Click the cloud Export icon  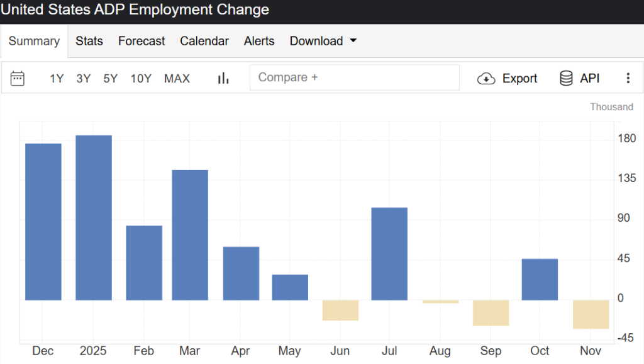point(486,78)
